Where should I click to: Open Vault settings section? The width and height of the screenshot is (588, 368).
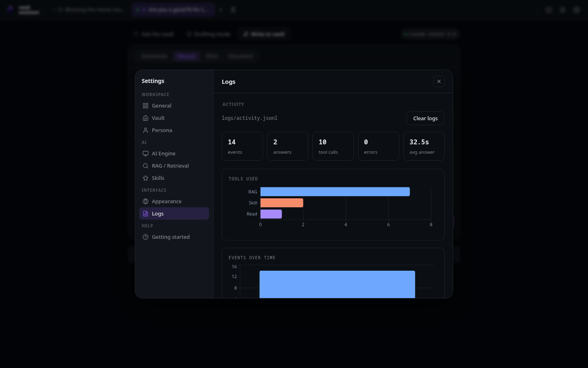[174, 118]
